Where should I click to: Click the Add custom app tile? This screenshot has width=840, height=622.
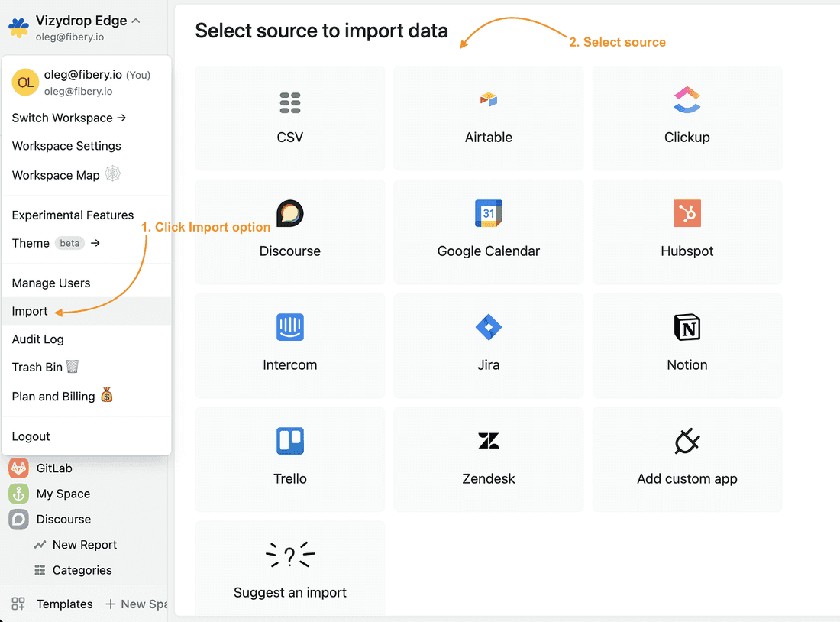coord(687,459)
